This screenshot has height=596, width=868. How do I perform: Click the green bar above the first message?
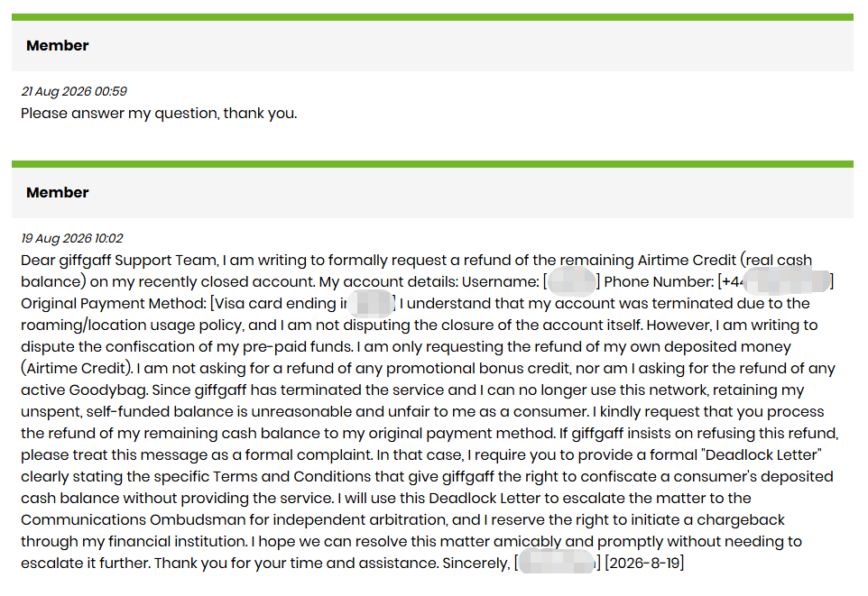click(432, 17)
